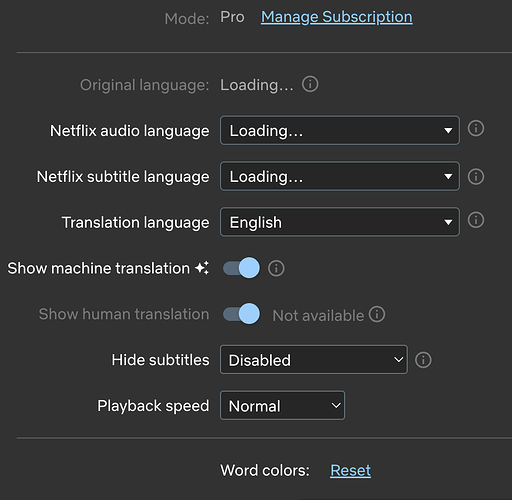Image resolution: width=512 pixels, height=500 pixels.
Task: Click the 'Show machine translation' label
Action: pos(99,268)
